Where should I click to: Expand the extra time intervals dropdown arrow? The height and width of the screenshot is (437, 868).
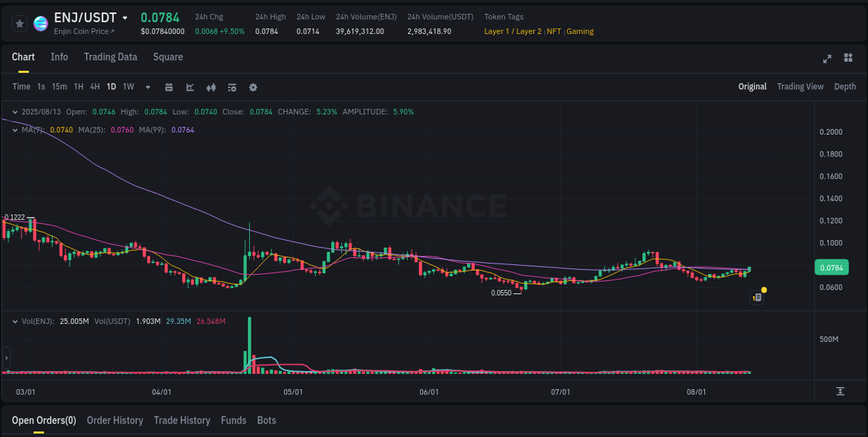(147, 87)
